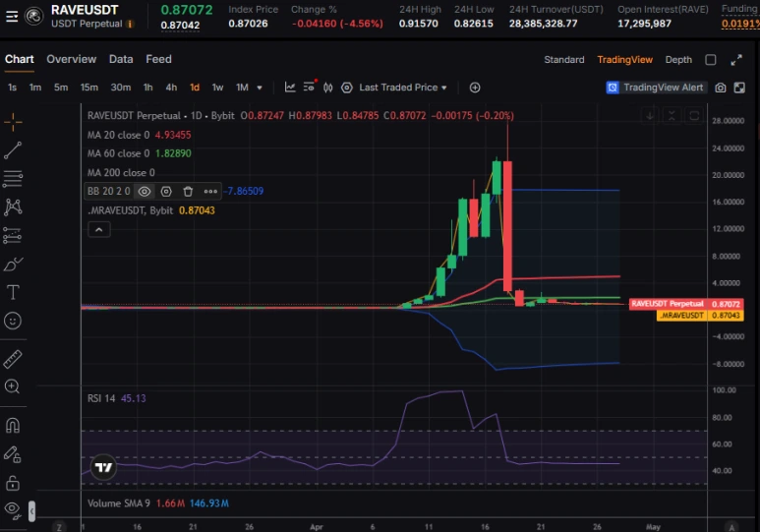Image resolution: width=760 pixels, height=532 pixels.
Task: Add a compare symbol with the plus icon
Action: click(x=475, y=88)
